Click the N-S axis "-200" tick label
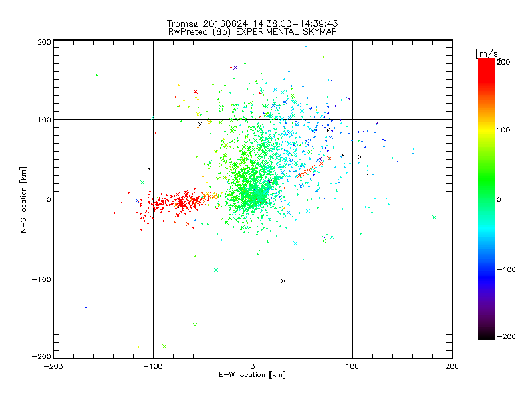 tap(41, 356)
